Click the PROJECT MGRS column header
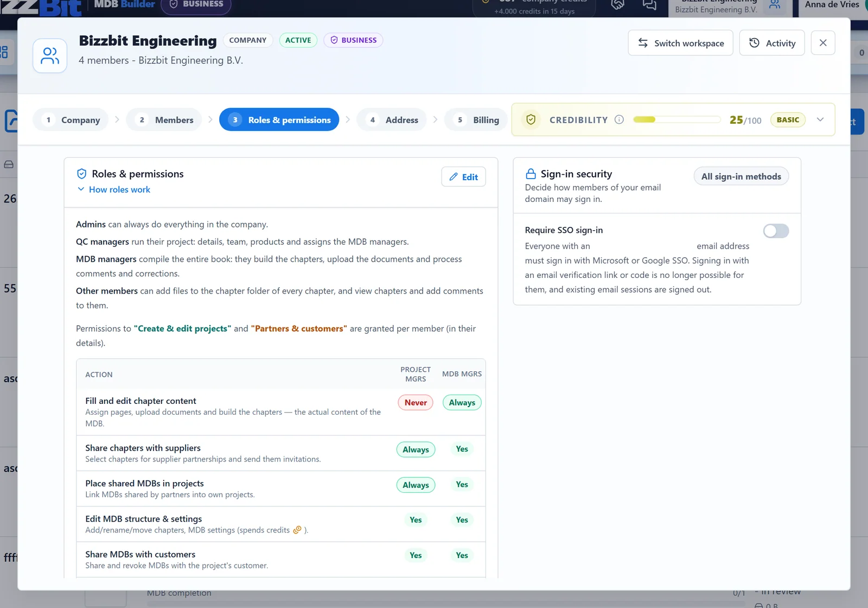The width and height of the screenshot is (868, 608). click(416, 375)
